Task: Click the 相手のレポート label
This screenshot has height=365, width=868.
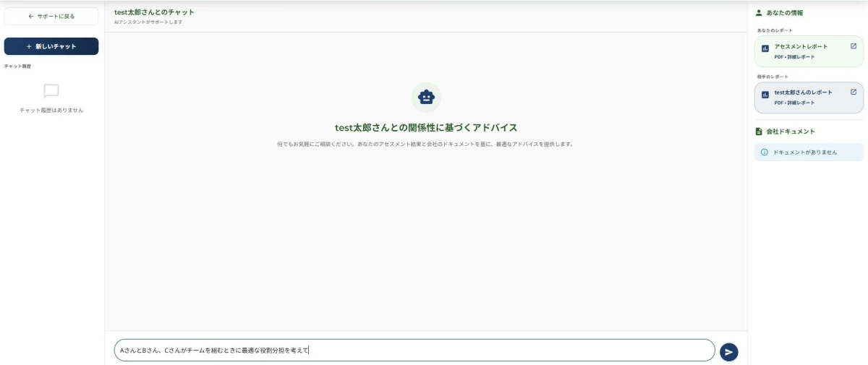Action: [x=773, y=77]
